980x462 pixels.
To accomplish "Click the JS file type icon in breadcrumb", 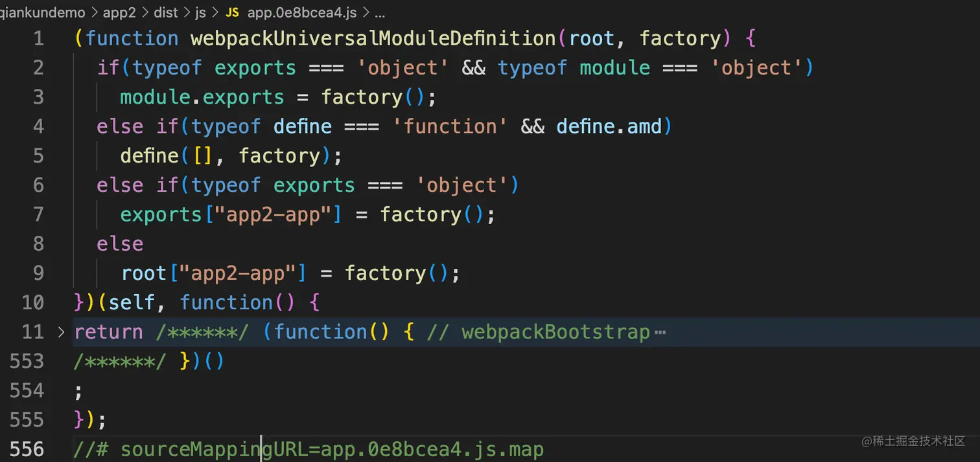I will point(232,12).
